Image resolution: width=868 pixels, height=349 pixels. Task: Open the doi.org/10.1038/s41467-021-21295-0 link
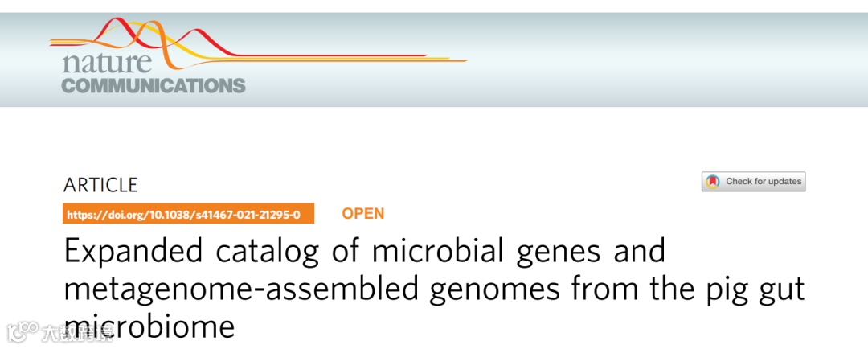[188, 214]
